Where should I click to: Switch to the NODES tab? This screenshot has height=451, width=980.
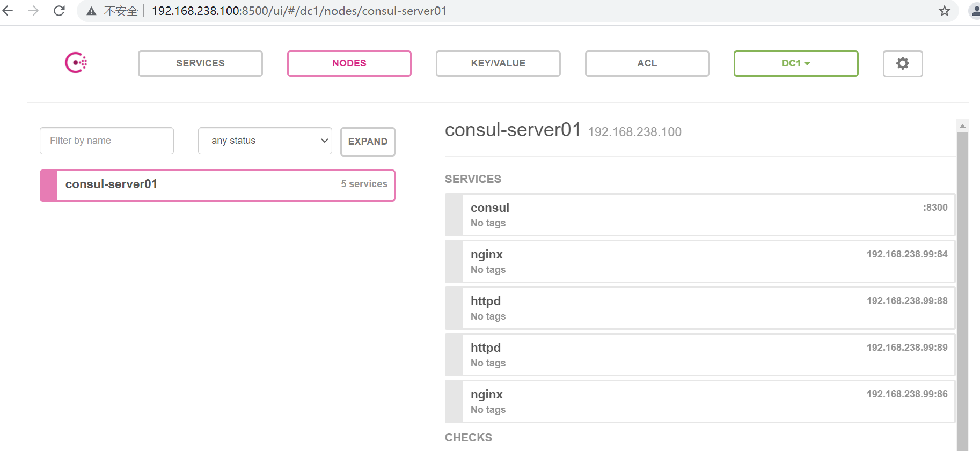[x=349, y=63]
